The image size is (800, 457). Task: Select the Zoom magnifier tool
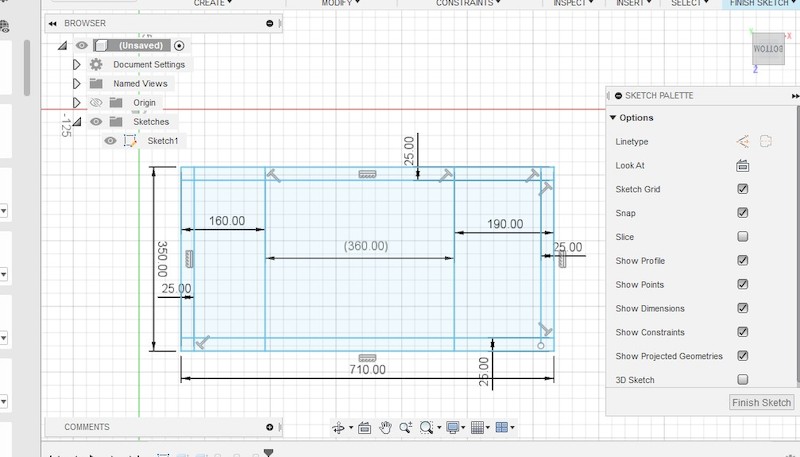point(406,427)
